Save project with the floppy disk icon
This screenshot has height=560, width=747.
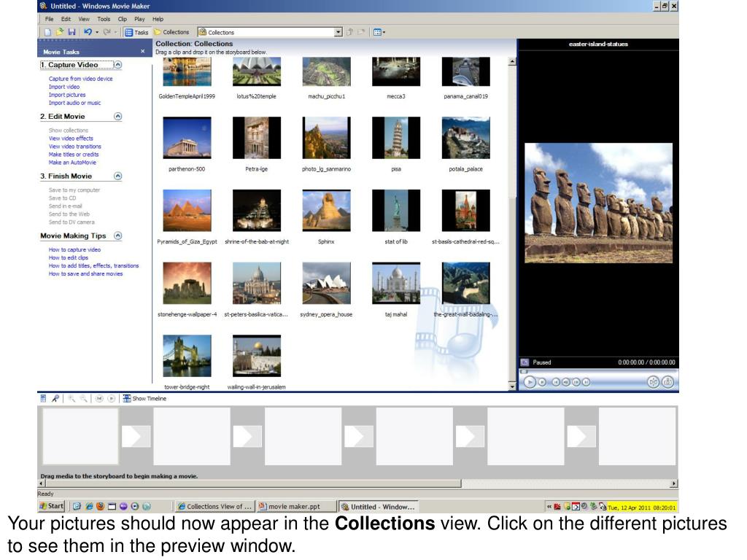pos(71,32)
